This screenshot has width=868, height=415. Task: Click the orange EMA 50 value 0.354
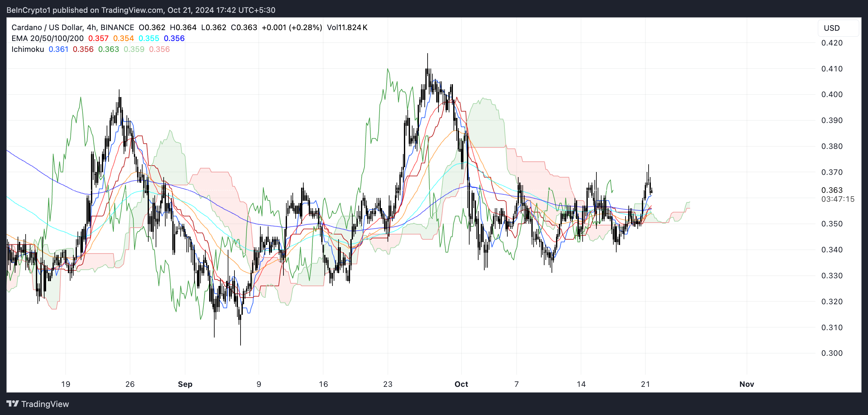(123, 38)
